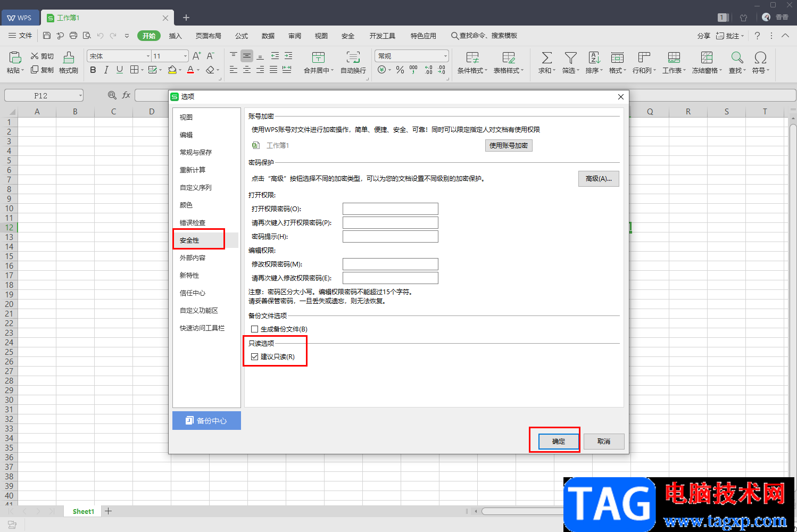Click the Freeze Panes (冻结窗格) icon
This screenshot has height=532, width=797.
[x=707, y=57]
